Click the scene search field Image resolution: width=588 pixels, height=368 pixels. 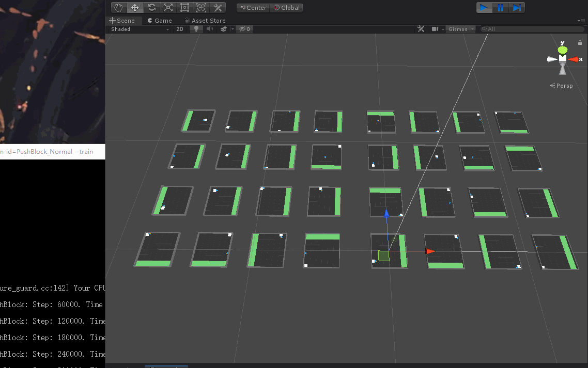pyautogui.click(x=532, y=29)
